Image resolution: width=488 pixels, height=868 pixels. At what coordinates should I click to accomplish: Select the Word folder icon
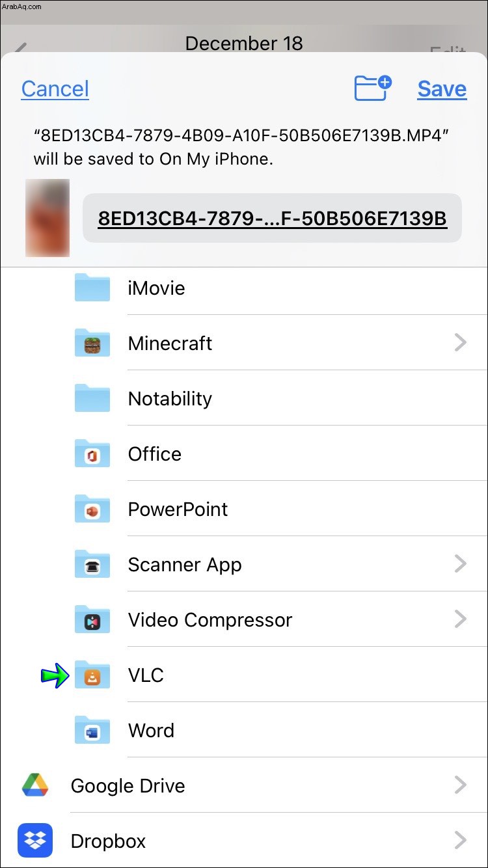92,730
